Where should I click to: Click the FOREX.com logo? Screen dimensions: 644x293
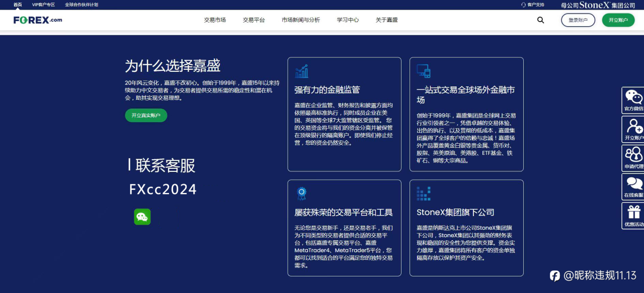[38, 20]
